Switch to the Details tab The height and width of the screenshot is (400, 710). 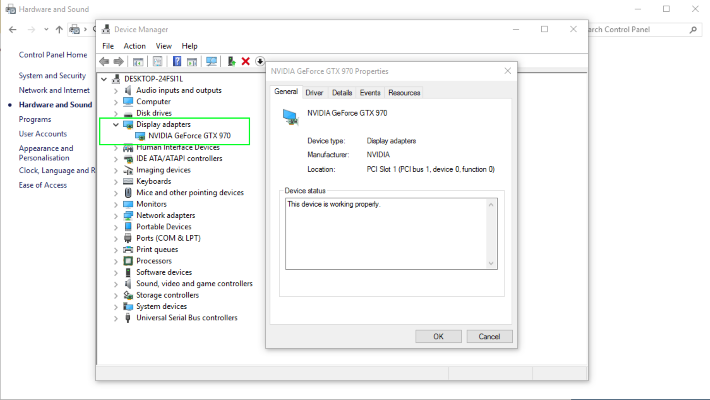click(x=342, y=93)
